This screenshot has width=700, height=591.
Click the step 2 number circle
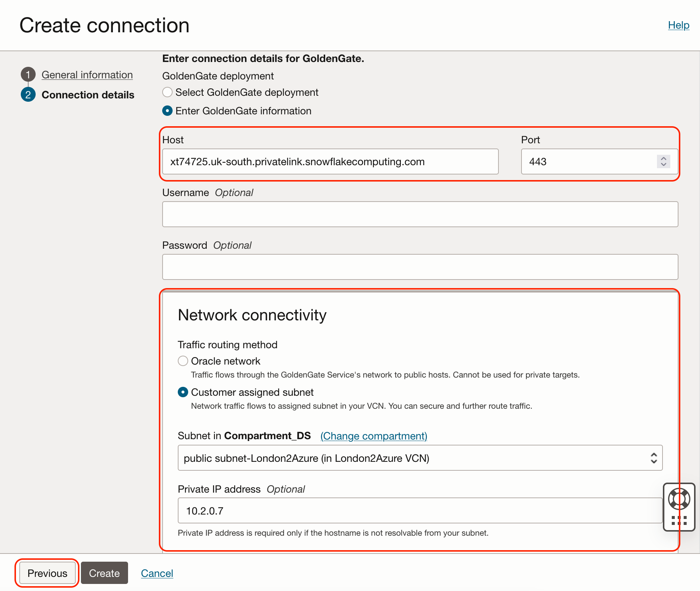point(28,95)
